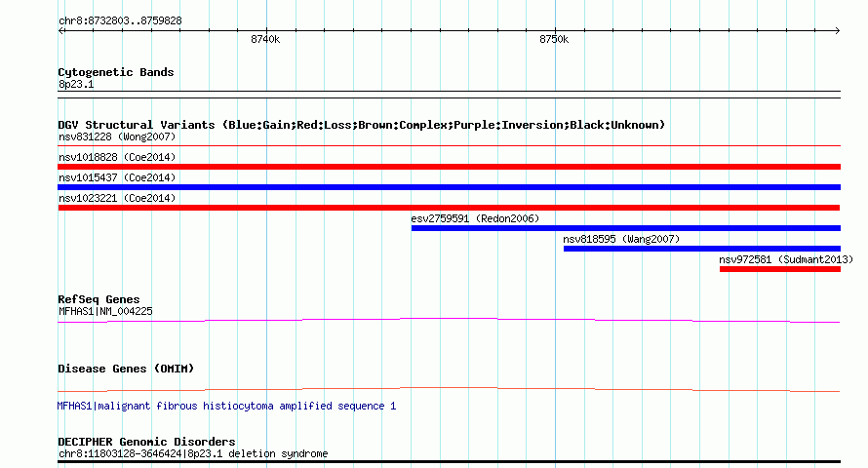Click the blue bar under nsv818595
Screen dimensions: 868x468
702,249
